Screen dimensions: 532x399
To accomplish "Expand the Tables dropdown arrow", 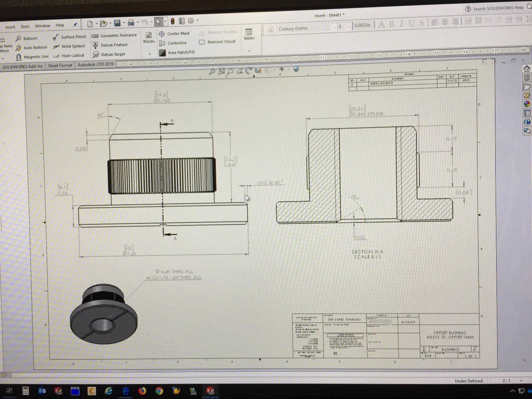I will point(249,51).
